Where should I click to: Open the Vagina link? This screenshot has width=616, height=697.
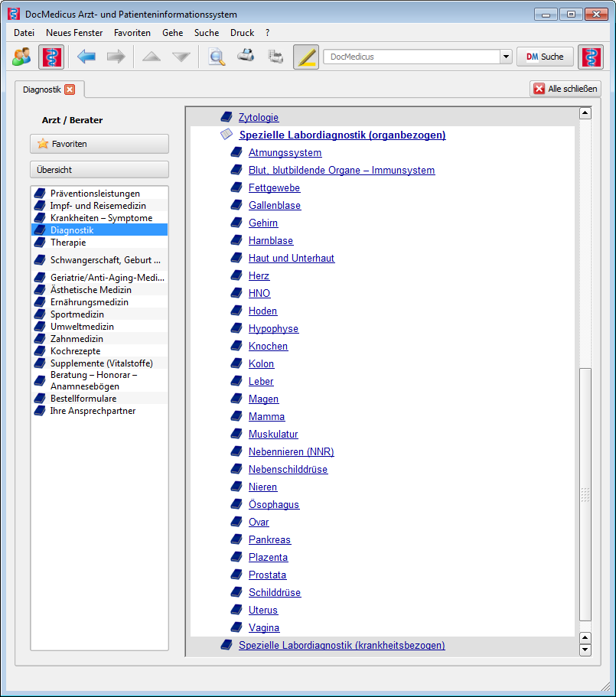coord(264,627)
